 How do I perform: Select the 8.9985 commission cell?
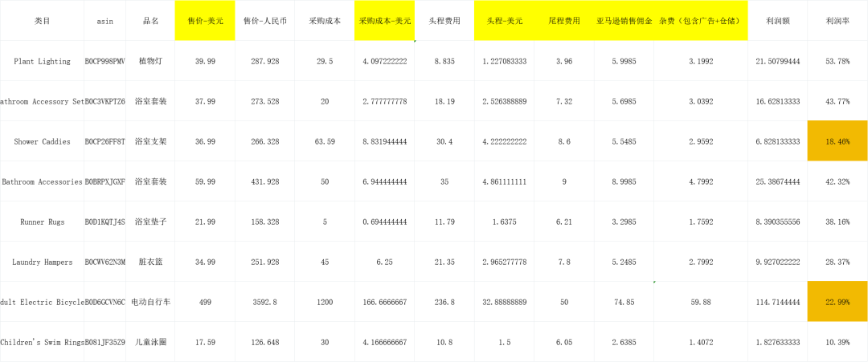624,181
